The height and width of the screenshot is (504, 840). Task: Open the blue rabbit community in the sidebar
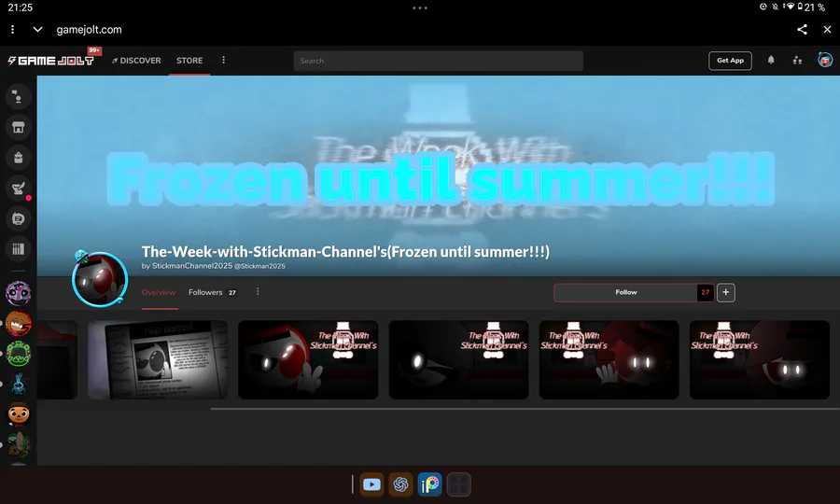(x=19, y=384)
